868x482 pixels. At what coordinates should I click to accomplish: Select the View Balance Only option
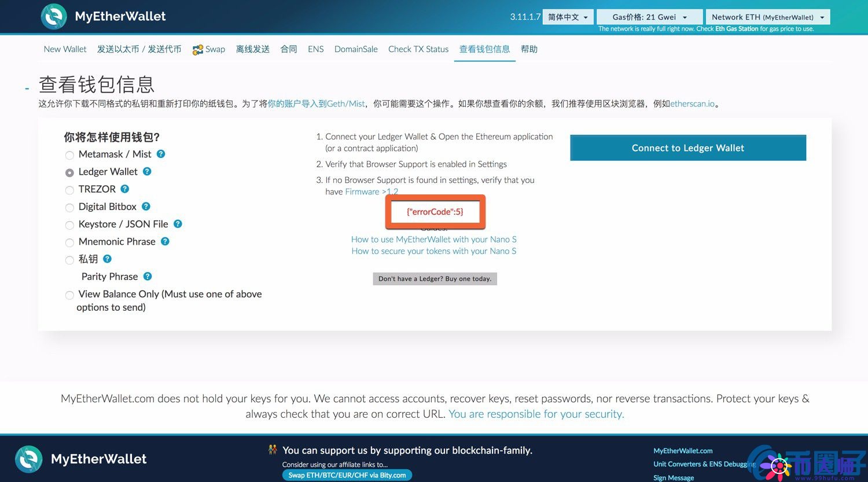click(x=69, y=295)
